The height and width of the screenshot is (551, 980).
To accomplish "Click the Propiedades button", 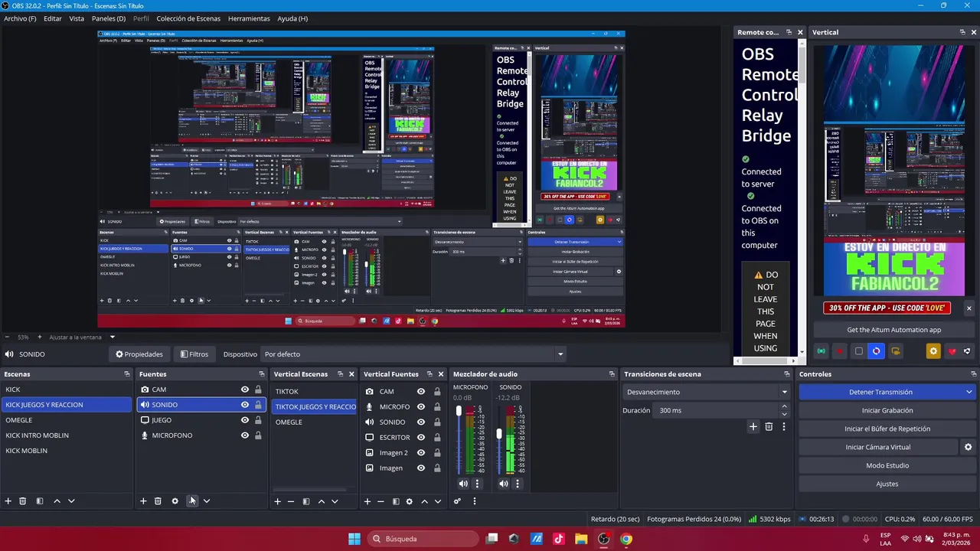I will coord(139,354).
